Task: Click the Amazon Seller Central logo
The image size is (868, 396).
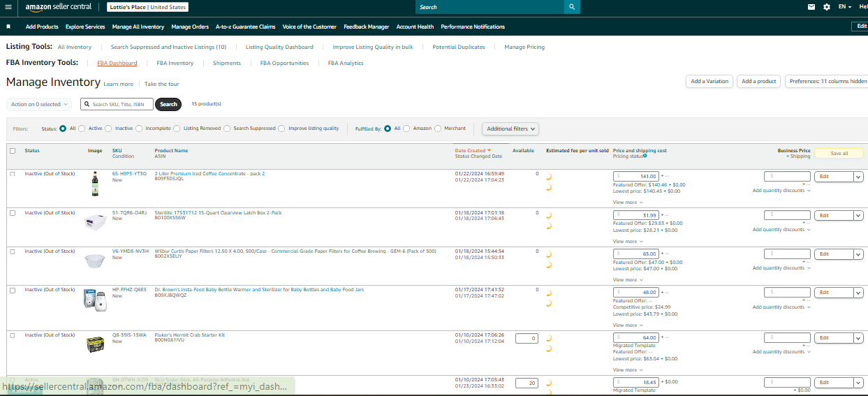Action: click(58, 7)
